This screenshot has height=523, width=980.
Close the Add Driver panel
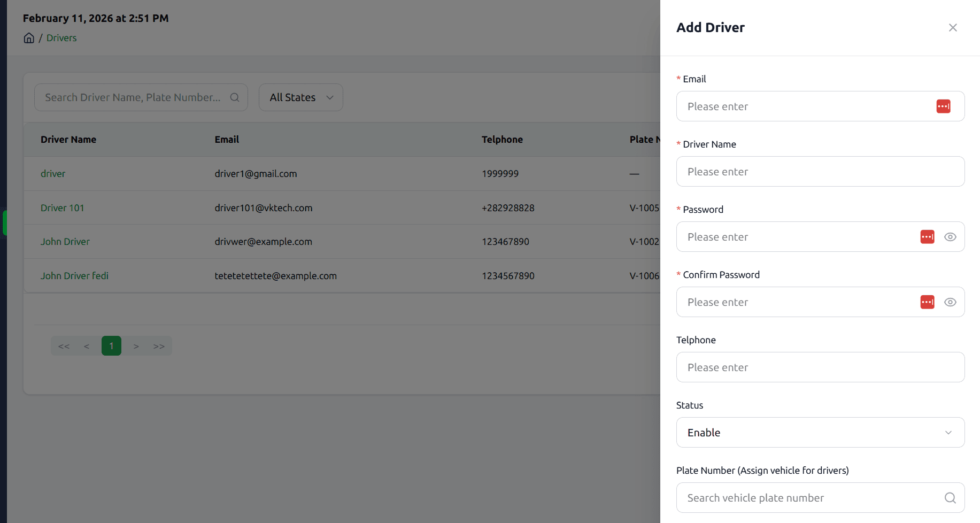coord(952,28)
